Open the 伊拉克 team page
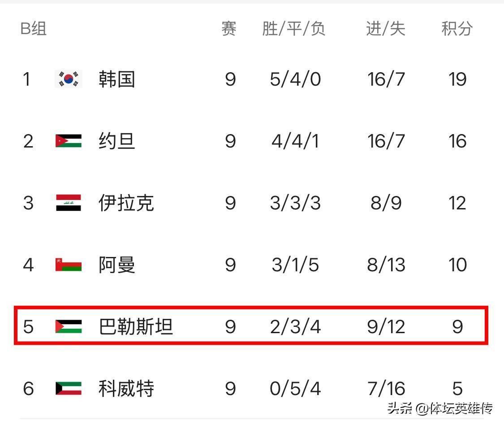The height and width of the screenshot is (426, 504). [126, 203]
